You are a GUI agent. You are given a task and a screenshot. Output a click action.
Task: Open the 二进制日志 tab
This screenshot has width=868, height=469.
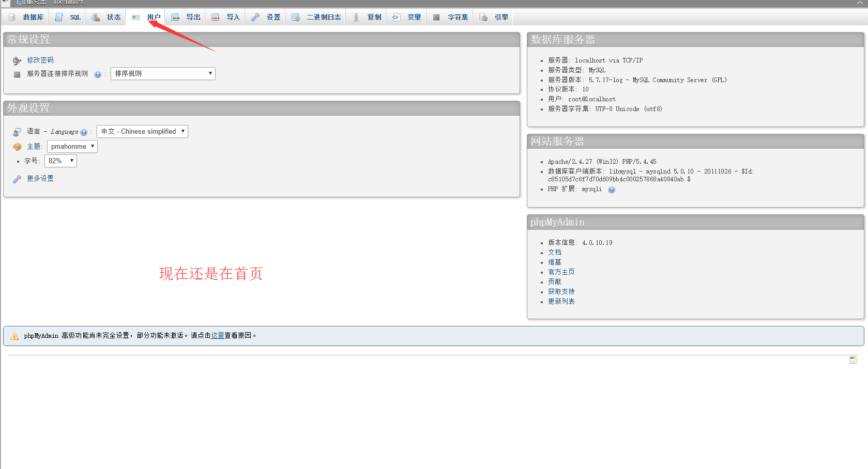(x=316, y=17)
